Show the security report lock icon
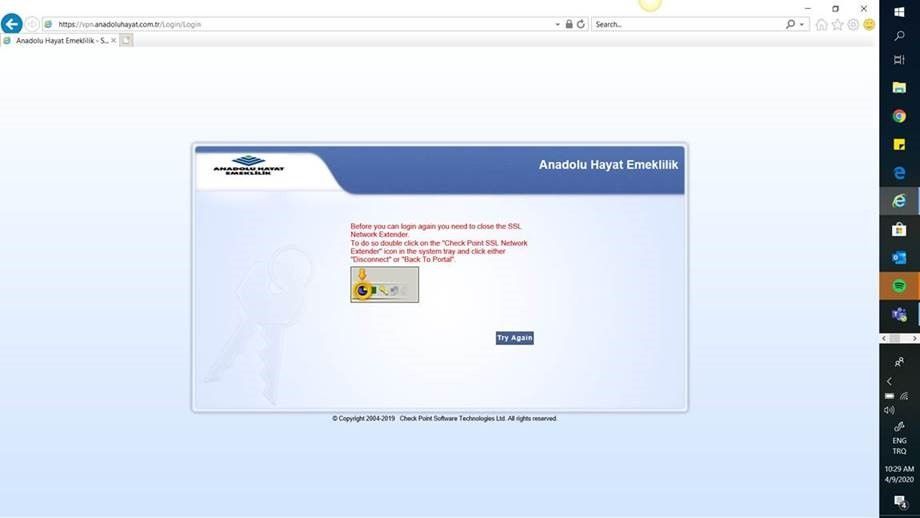This screenshot has width=920, height=518. pos(569,24)
